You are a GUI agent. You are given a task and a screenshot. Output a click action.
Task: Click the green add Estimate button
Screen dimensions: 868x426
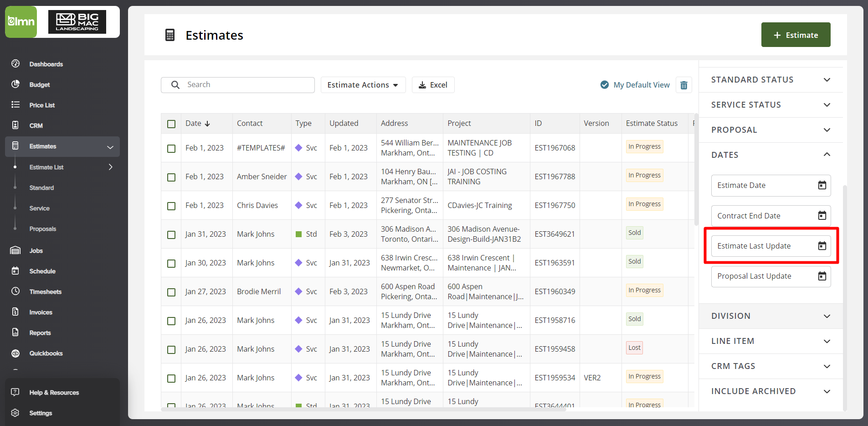point(795,35)
